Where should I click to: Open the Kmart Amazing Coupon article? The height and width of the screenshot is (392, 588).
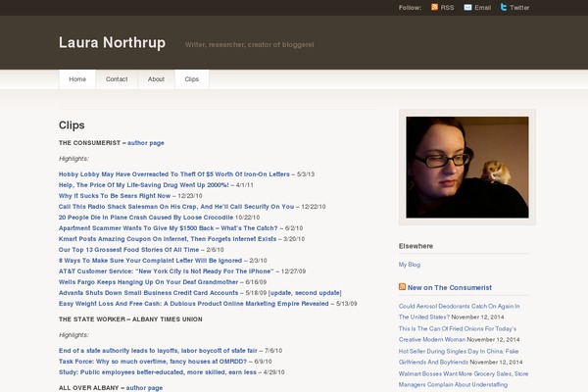168,239
